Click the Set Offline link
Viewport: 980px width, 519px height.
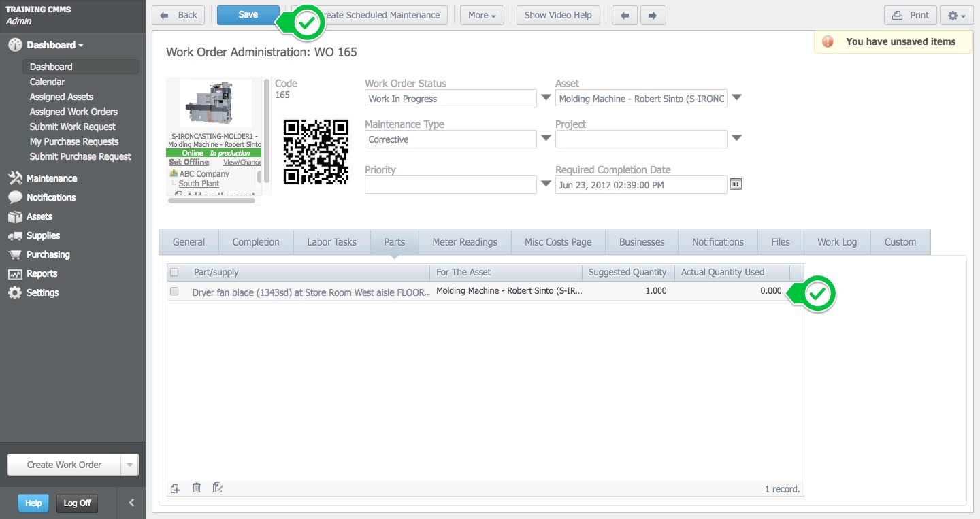(189, 162)
